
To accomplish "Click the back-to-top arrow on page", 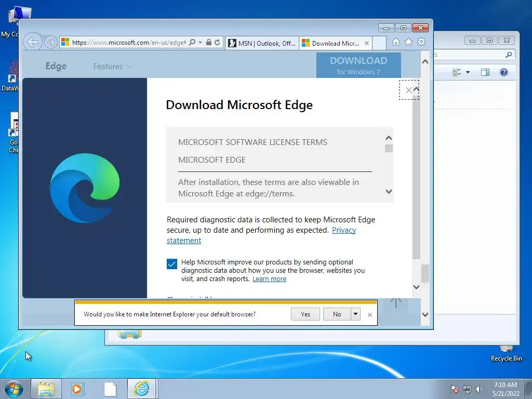I will click(396, 303).
